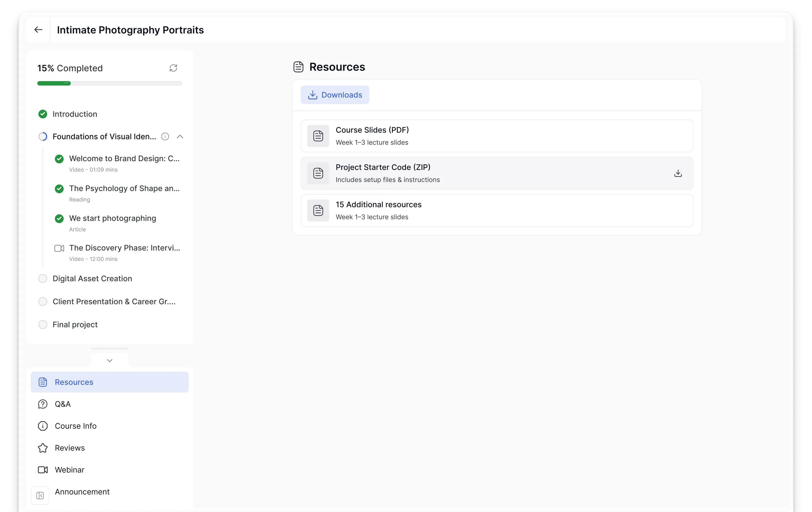Click the info icon next to Foundations of Visual Iden...
The height and width of the screenshot is (512, 812).
coord(165,136)
